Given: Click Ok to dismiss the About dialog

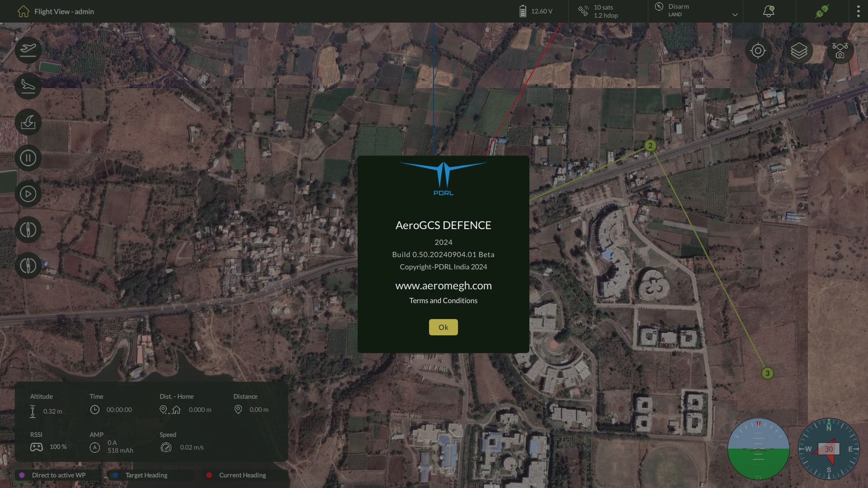Looking at the screenshot, I should [443, 327].
